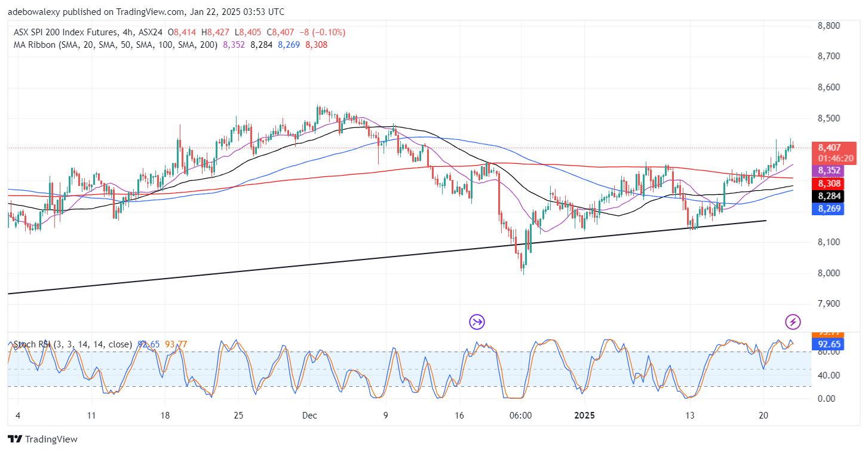
Task: Click the blue SMA 100 label 8,269
Action: point(827,209)
